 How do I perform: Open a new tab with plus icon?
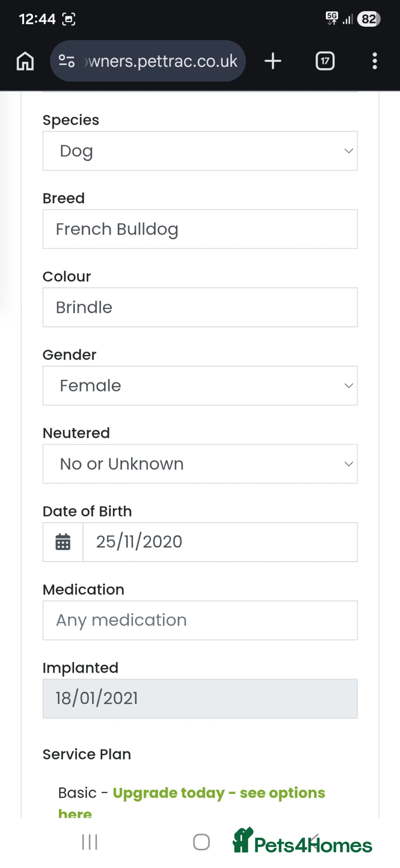[273, 61]
